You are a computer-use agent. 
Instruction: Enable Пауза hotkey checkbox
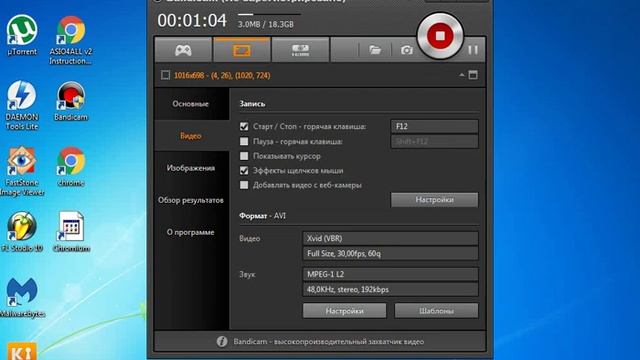(x=244, y=141)
